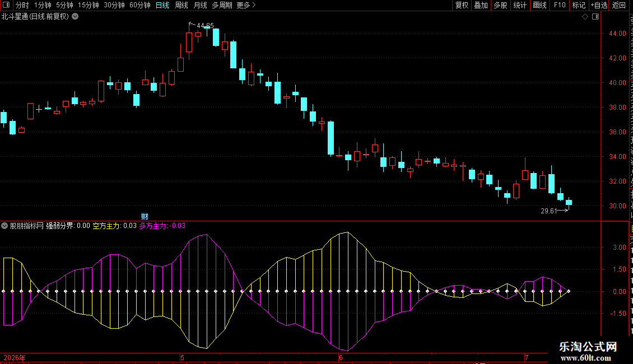Click the 叠加 overlay button
Image resolution: width=633 pixels, height=364 pixels.
(x=481, y=5)
